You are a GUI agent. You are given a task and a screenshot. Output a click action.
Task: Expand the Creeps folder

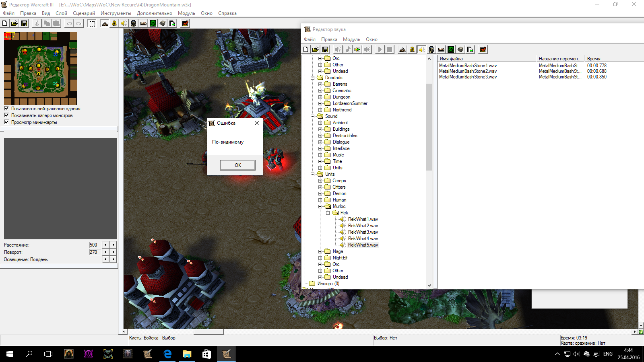coord(320,181)
